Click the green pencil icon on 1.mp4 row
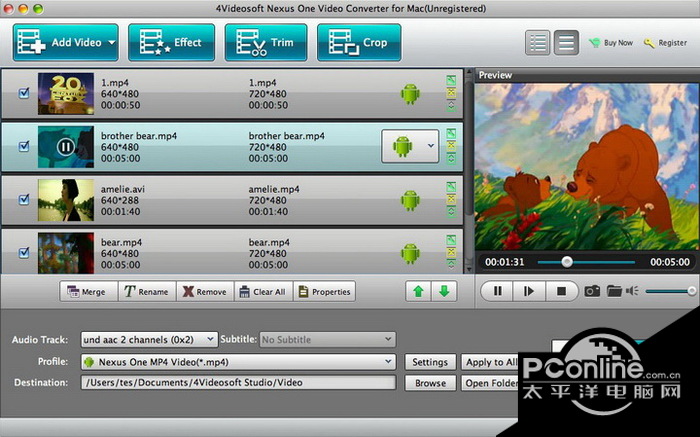Screen dimensions: 700x437 451,80
